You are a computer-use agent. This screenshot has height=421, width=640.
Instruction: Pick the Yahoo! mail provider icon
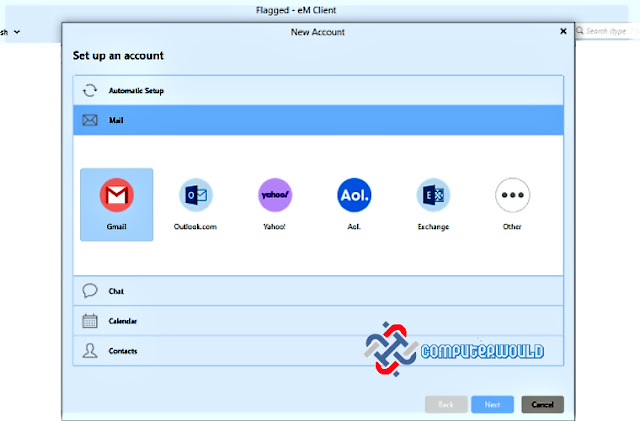pyautogui.click(x=275, y=195)
